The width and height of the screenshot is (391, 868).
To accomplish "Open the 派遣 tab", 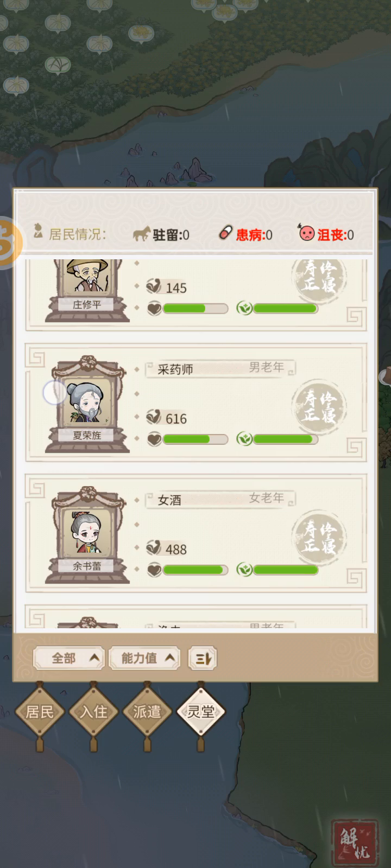I will coord(147,711).
